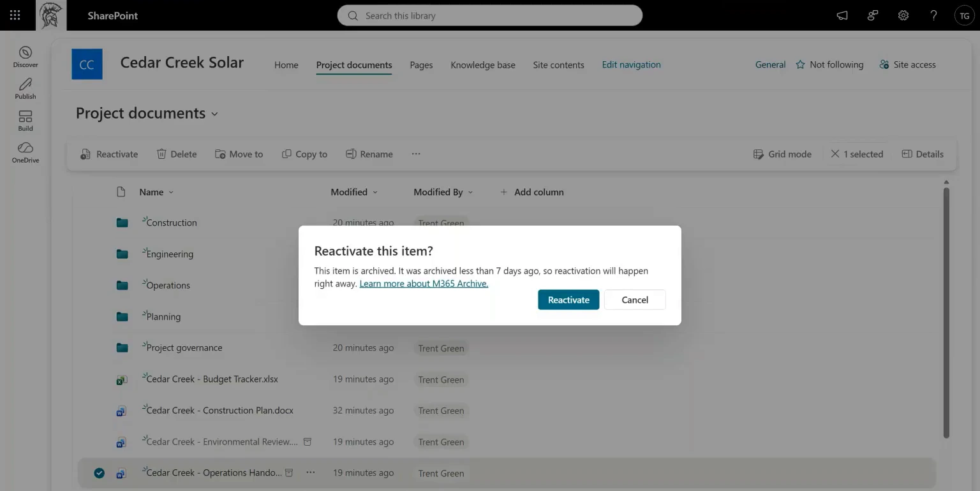Select the Project documents navigation tab
The height and width of the screenshot is (491, 980).
point(354,65)
